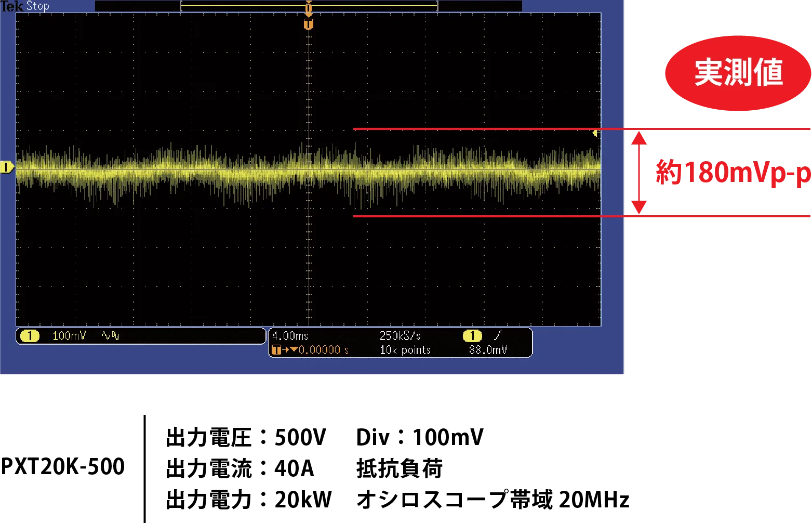This screenshot has width=812, height=523.
Task: Click the yellow trigger level arrow
Action: pyautogui.click(x=596, y=134)
